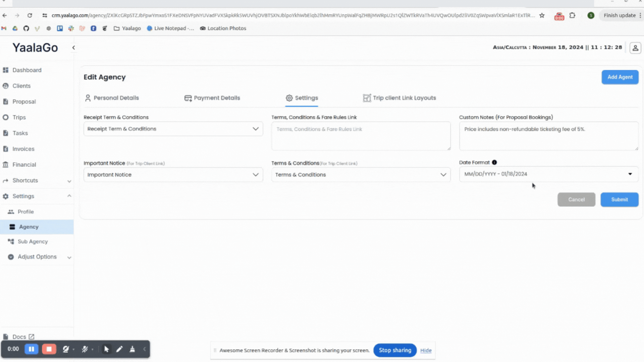
Task: Reload the page with the browser refresh icon
Action: click(x=30, y=15)
